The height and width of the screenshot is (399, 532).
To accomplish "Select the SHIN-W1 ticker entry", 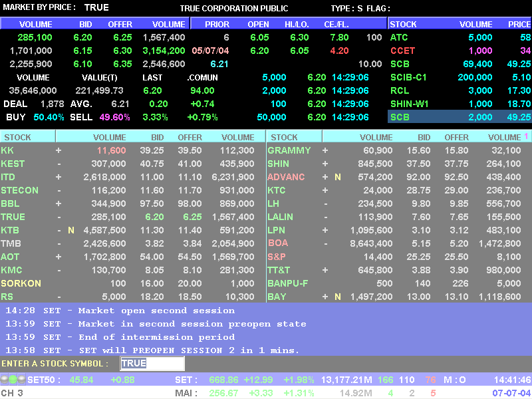I will coord(409,104).
